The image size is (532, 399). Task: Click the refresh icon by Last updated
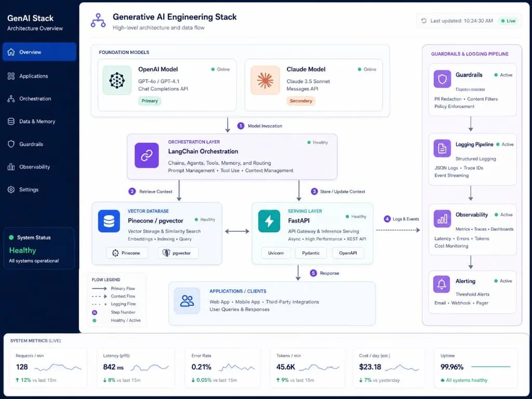point(424,21)
